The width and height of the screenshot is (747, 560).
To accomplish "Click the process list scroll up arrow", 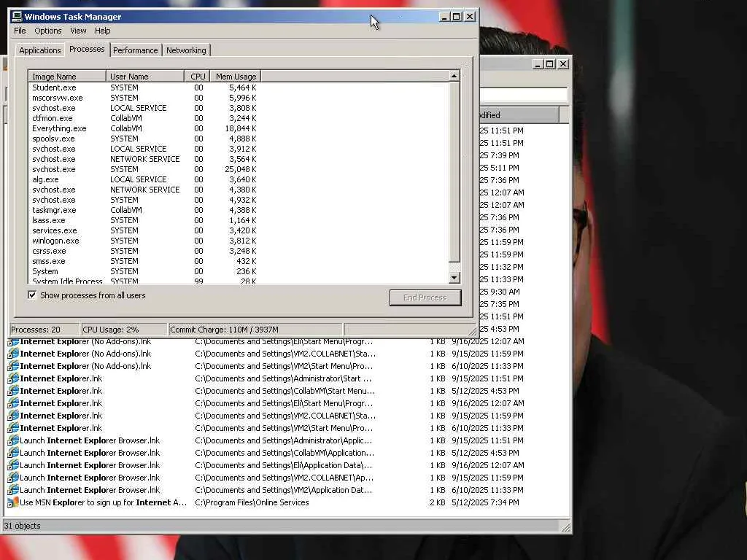I will click(x=454, y=76).
